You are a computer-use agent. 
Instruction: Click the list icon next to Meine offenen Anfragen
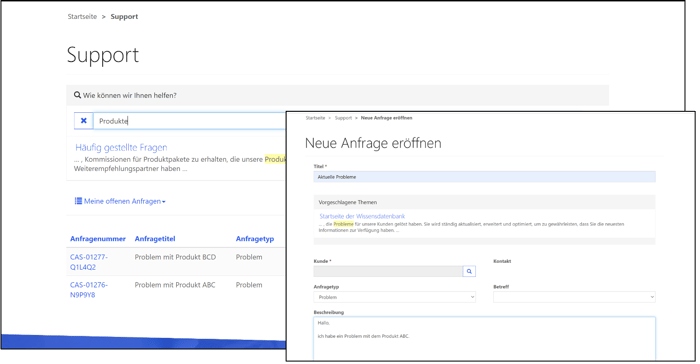pos(78,201)
